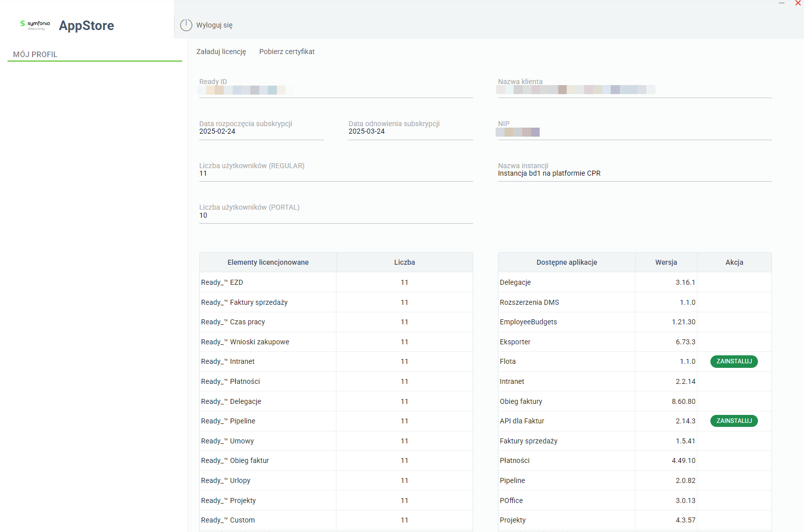This screenshot has height=532, width=804.
Task: Click version 2.2.14 of Intranet
Action: point(685,381)
